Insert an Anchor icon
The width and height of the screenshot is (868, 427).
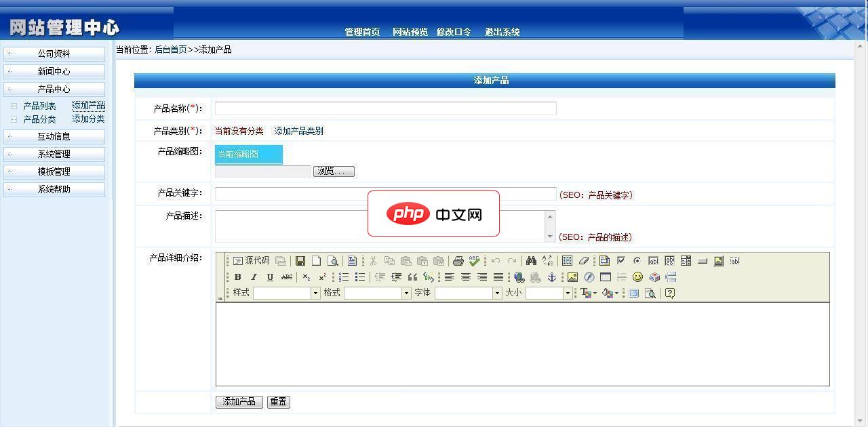point(551,277)
